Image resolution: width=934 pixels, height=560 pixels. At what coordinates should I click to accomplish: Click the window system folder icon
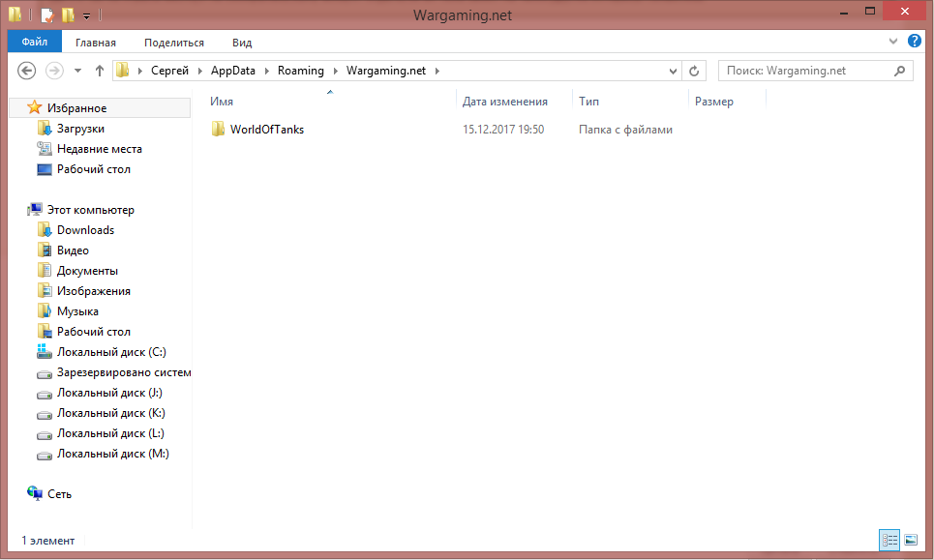click(x=15, y=15)
